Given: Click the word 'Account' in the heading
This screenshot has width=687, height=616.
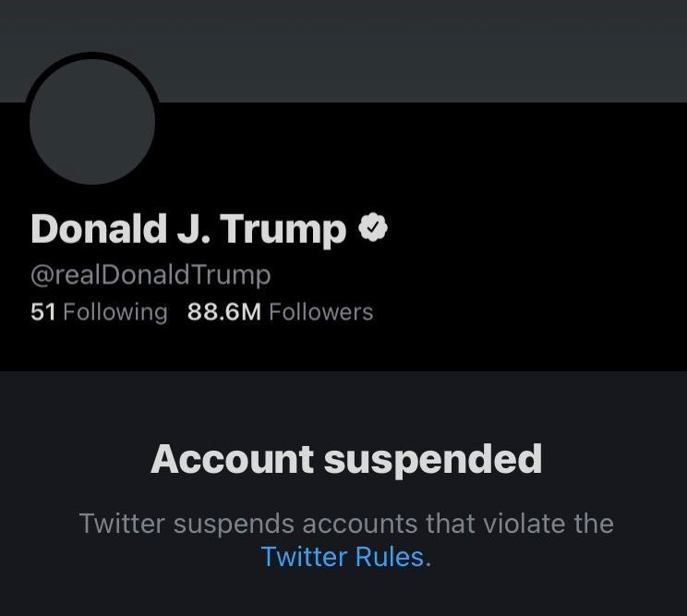Looking at the screenshot, I should click(x=232, y=459).
